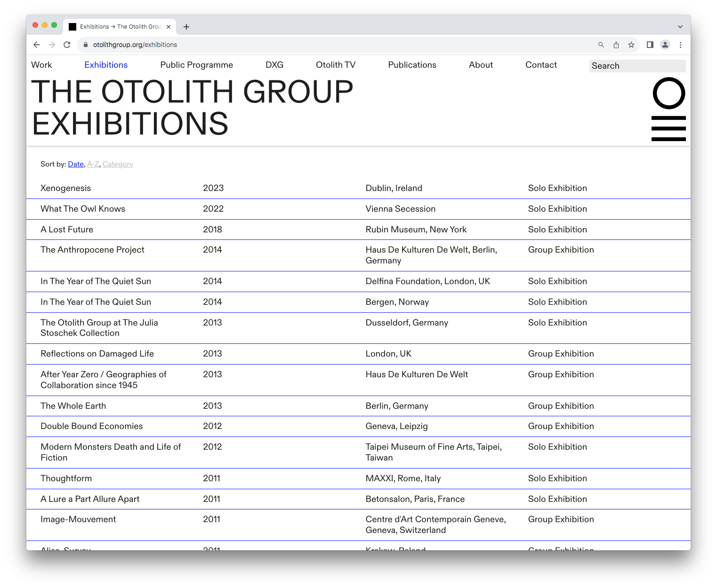Click the Otolith circle logo
The height and width of the screenshot is (588, 717).
669,93
